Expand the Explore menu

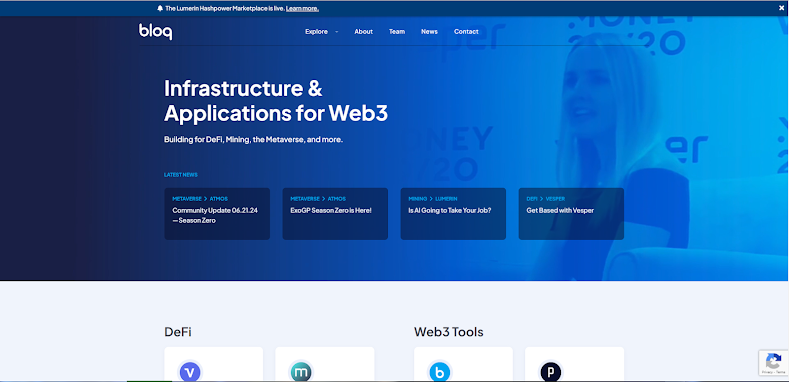322,31
